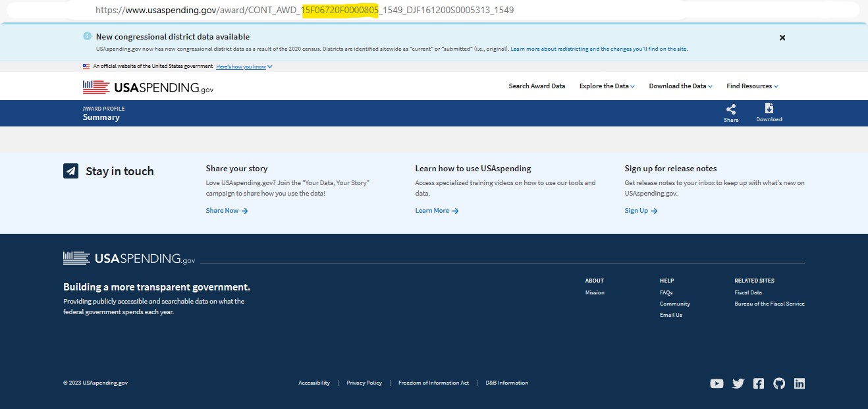This screenshot has width=868, height=409.
Task: Click the Sign Up link
Action: 641,211
